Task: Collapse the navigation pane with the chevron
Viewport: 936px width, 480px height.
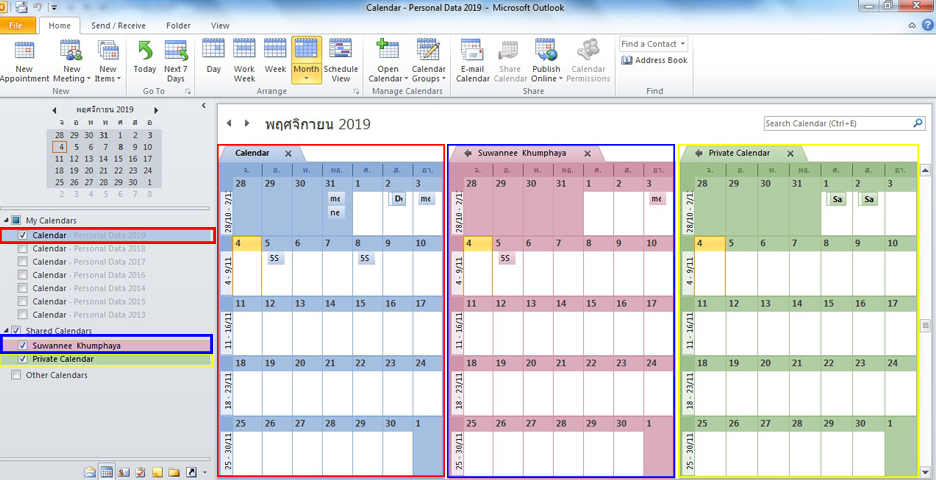Action: (204, 106)
